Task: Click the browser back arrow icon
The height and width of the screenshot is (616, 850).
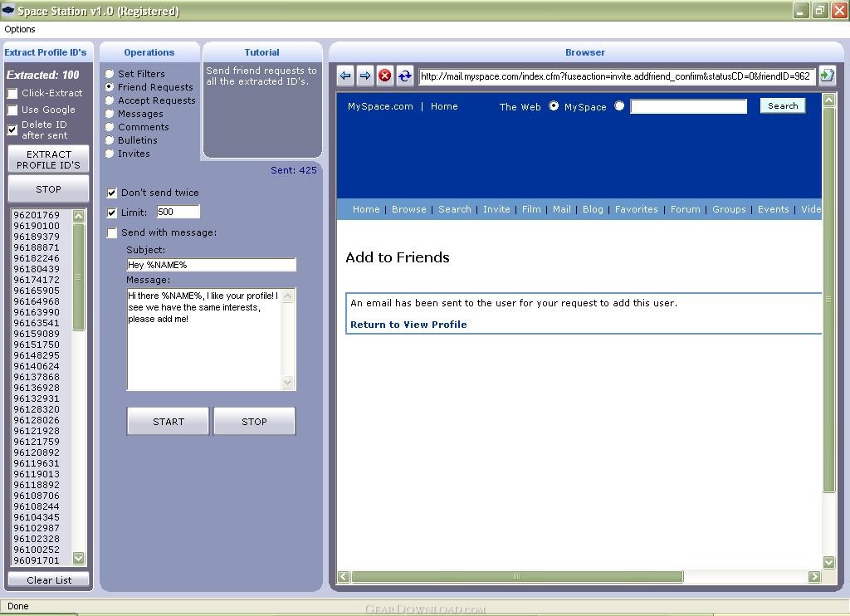Action: pos(345,76)
